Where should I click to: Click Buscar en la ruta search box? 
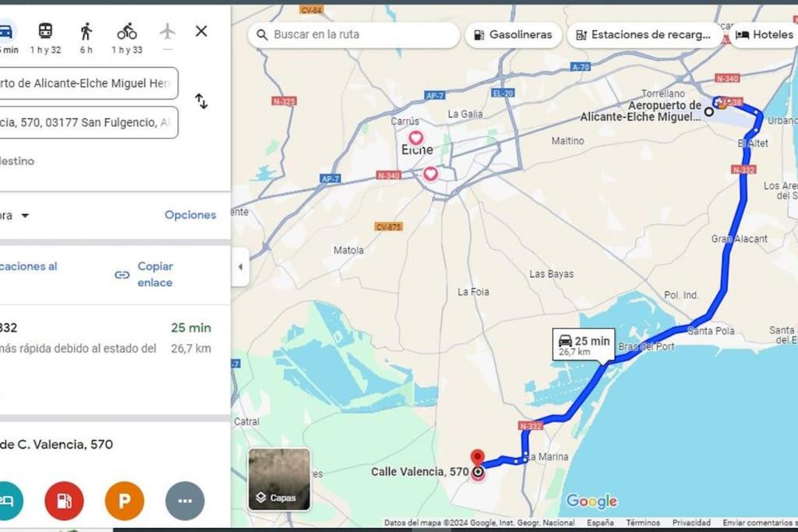coord(354,34)
